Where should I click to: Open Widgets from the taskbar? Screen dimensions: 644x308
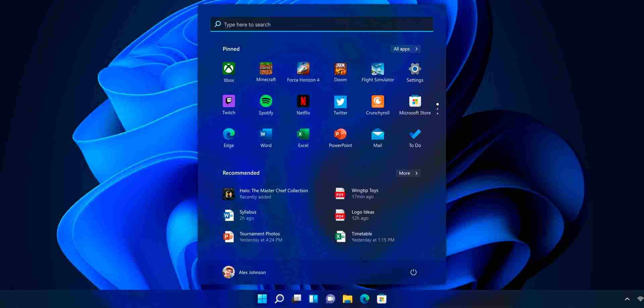pyautogui.click(x=313, y=299)
